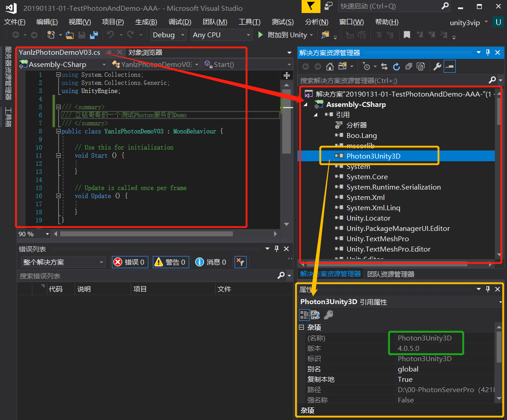Open the 工具(T) menu
Image resolution: width=507 pixels, height=420 pixels.
coord(249,22)
